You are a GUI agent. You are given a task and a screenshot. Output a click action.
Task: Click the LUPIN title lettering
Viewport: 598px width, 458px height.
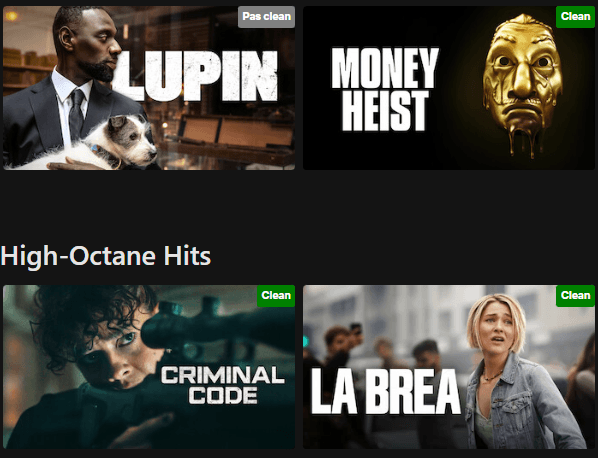pyautogui.click(x=196, y=76)
